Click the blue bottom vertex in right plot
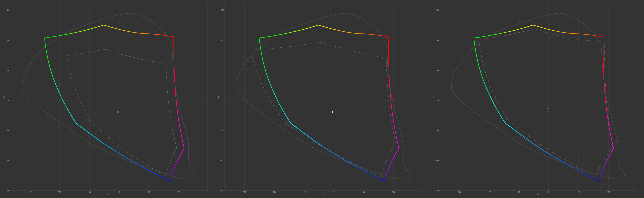The image size is (644, 198). [x=599, y=181]
